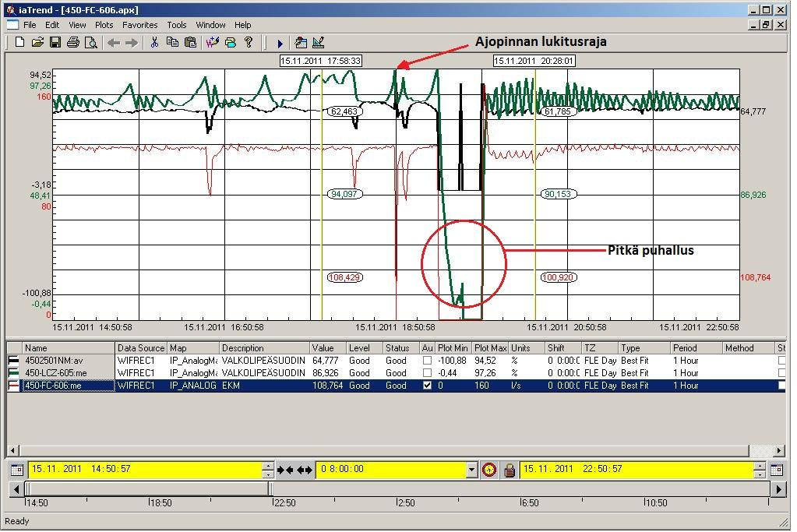The height and width of the screenshot is (532, 797).
Task: Click the iaTrend application icon in title bar
Action: [11, 9]
